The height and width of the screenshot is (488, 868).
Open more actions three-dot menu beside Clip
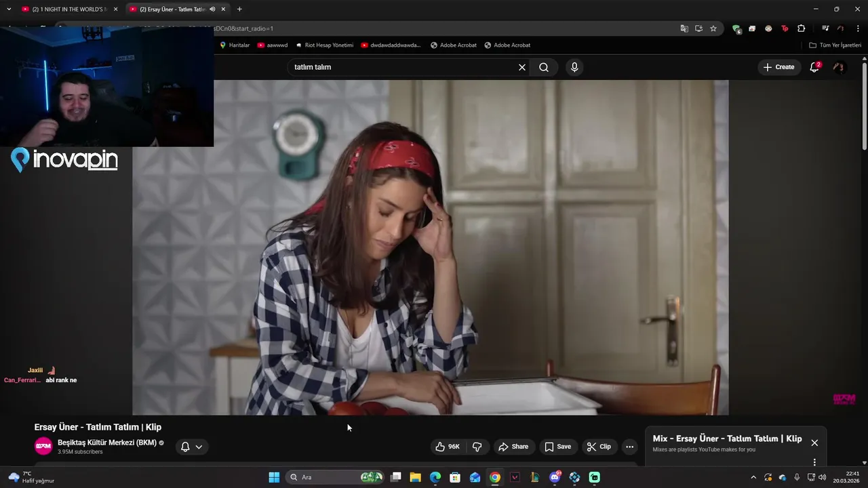click(629, 447)
